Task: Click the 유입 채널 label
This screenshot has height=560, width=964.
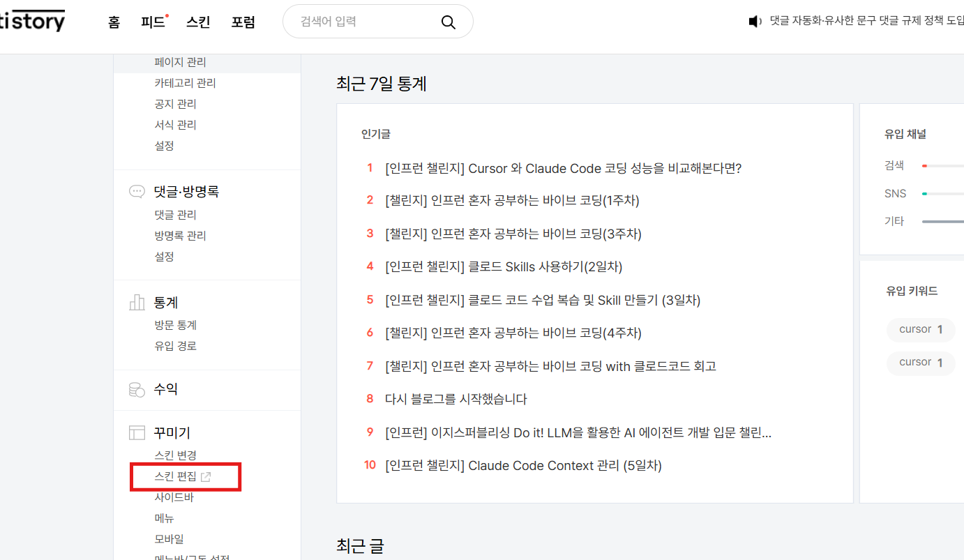Action: [905, 135]
